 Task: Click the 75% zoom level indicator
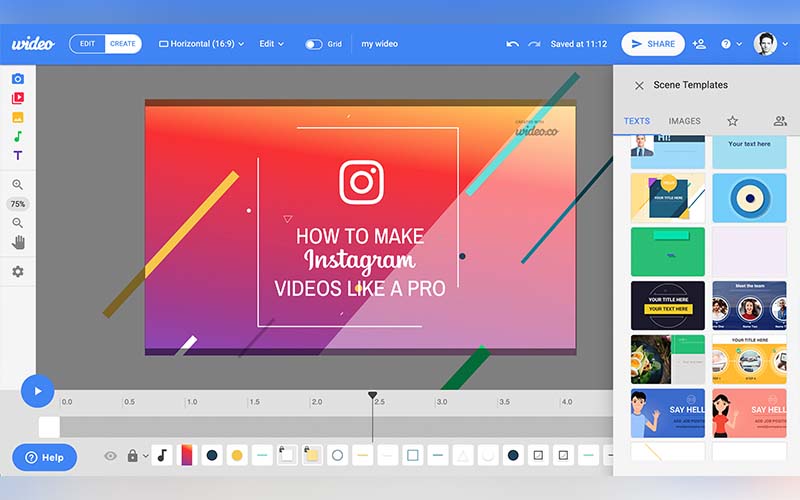pyautogui.click(x=18, y=204)
